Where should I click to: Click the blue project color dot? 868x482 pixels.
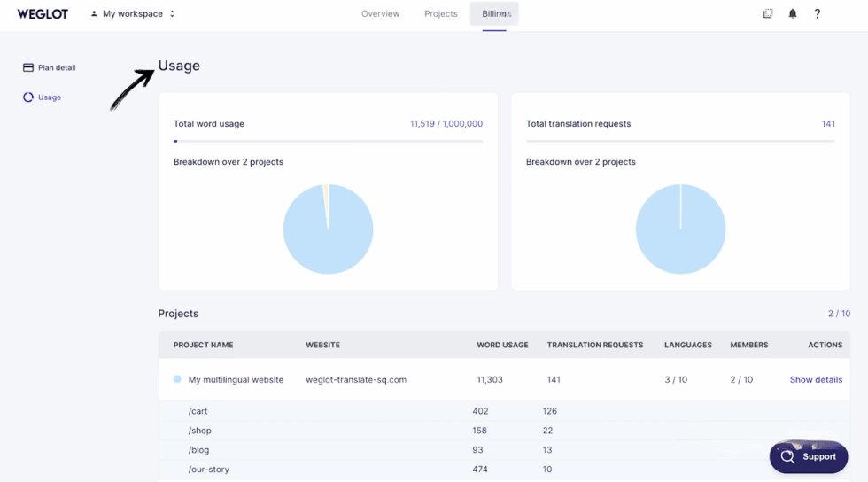[x=177, y=379]
